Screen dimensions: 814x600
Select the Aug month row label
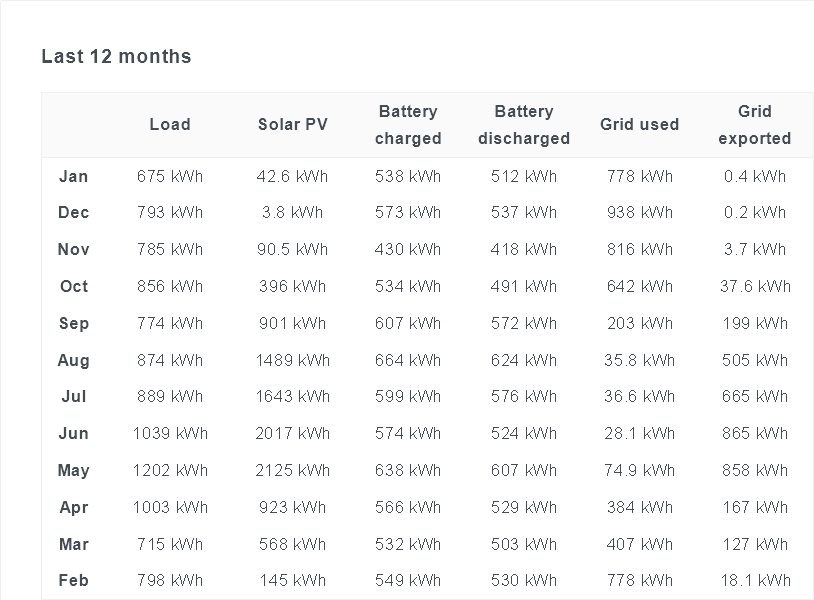coord(74,360)
